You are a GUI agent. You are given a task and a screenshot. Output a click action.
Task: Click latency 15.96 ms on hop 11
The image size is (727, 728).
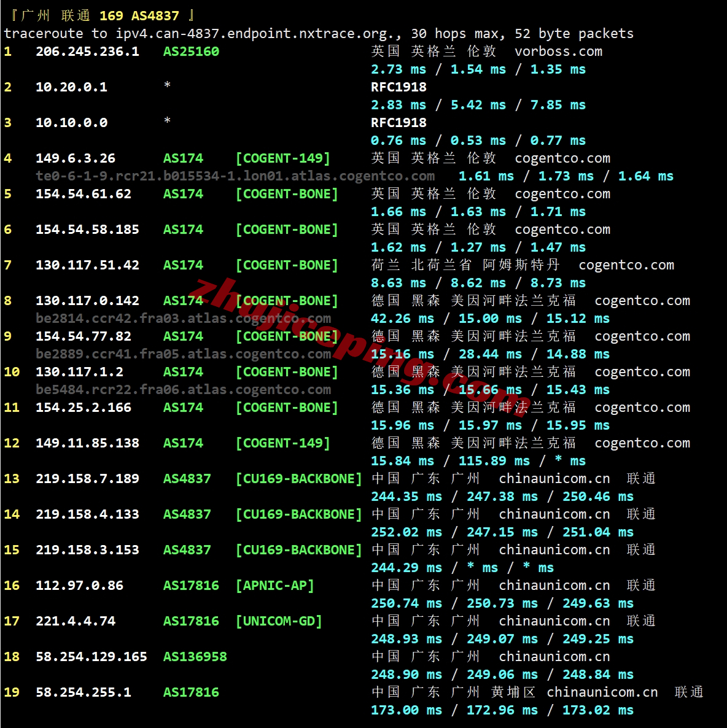402,425
